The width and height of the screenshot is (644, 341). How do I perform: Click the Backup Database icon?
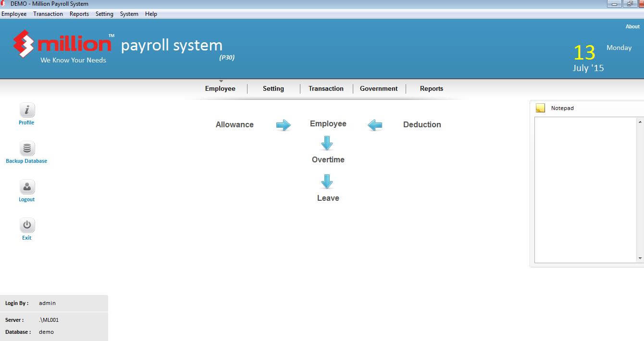[x=27, y=148]
